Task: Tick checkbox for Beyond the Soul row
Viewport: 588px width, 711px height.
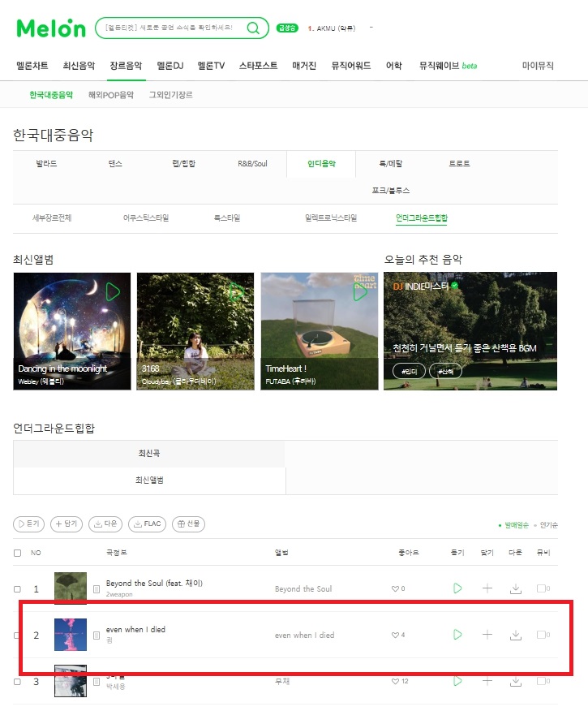Action: click(18, 589)
